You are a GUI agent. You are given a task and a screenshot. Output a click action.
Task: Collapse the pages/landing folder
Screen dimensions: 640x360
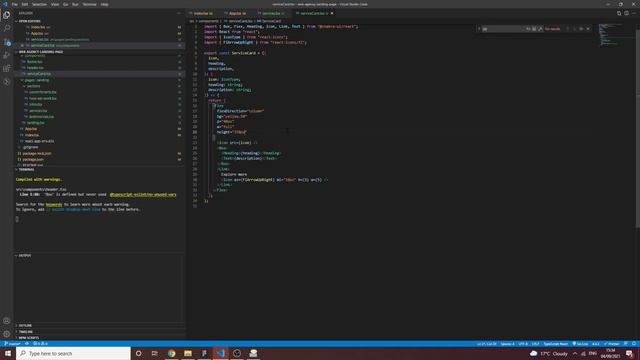[36, 80]
